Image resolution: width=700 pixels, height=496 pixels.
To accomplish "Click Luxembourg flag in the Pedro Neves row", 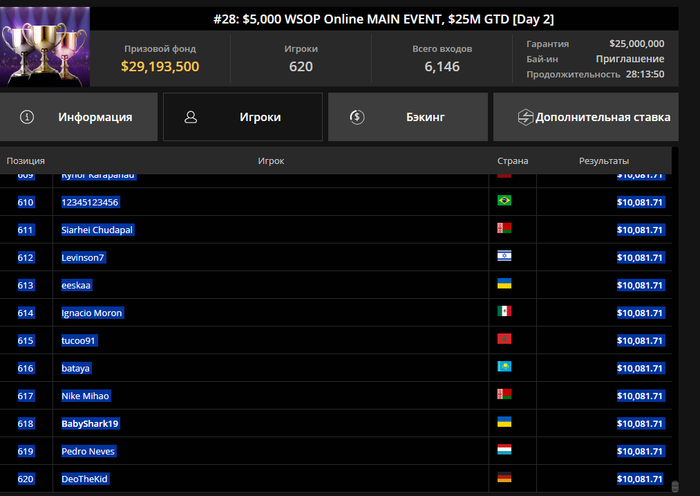I will [504, 450].
